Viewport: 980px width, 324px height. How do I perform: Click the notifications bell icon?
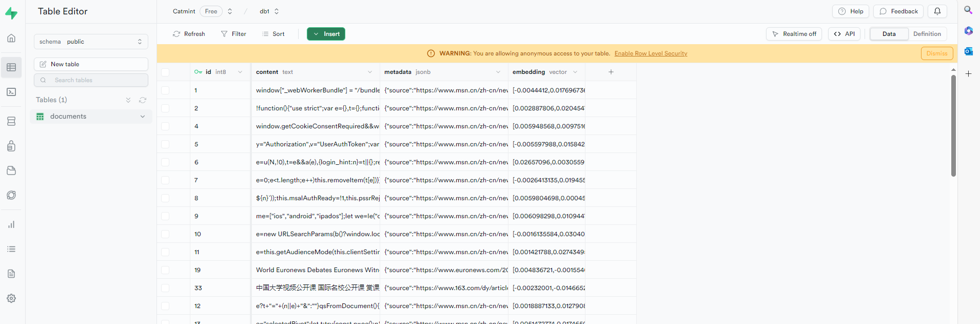[937, 11]
